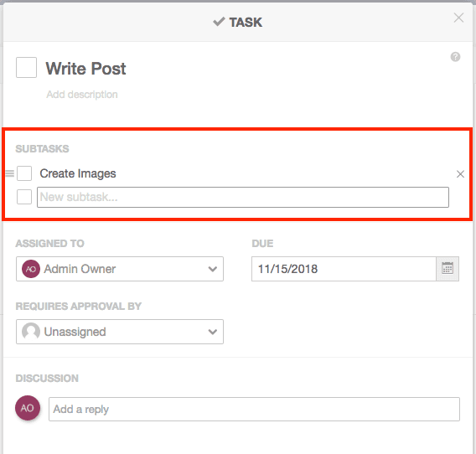Click the Write Post title
476x454 pixels.
coord(85,69)
